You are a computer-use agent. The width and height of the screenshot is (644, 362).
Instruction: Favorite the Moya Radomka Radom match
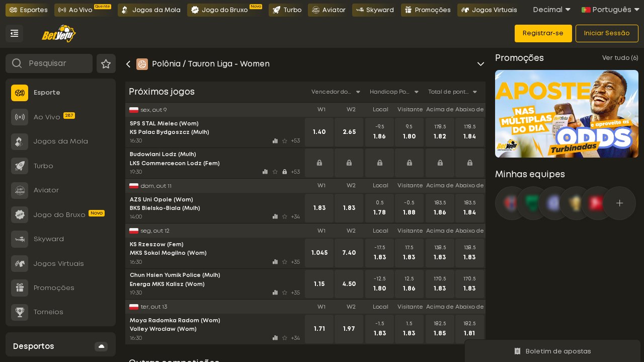(x=285, y=338)
